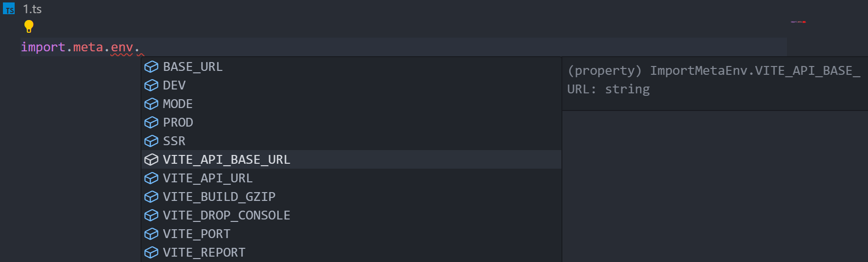Click the ImportMetaEnv property details panel
Image resolution: width=868 pixels, height=262 pixels.
tap(715, 80)
